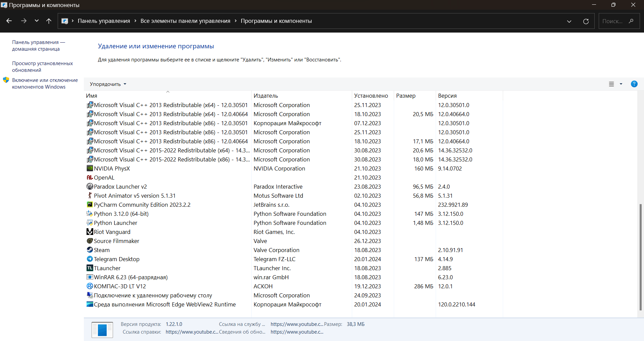Open the view options dropdown arrow
The width and height of the screenshot is (644, 341).
coord(621,84)
